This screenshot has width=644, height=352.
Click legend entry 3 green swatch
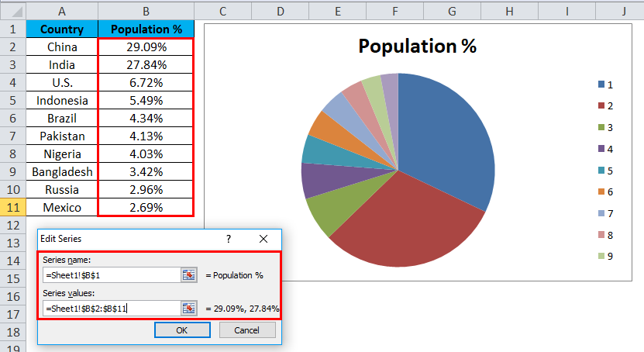(x=601, y=127)
